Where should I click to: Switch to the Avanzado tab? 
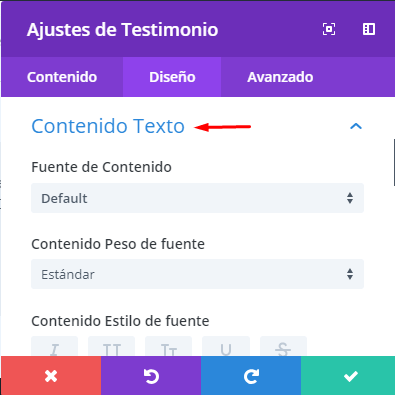280,77
